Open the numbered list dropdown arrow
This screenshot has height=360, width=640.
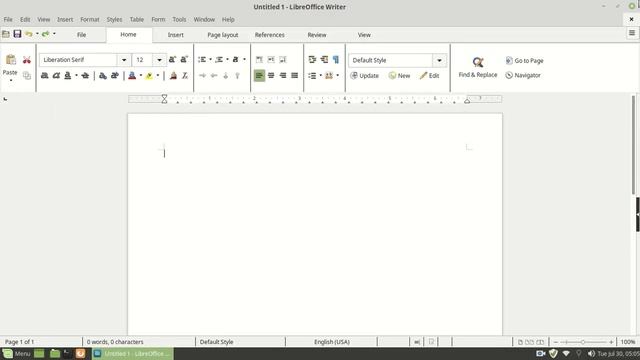227,60
